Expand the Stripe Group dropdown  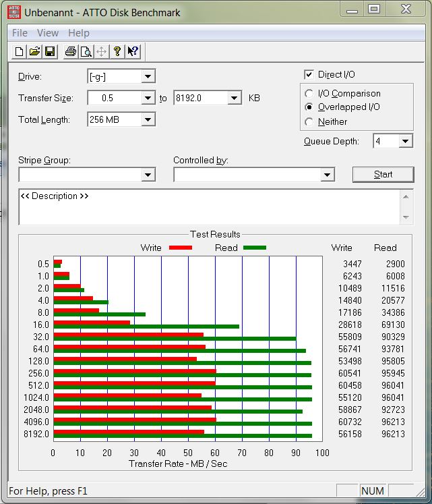pyautogui.click(x=148, y=175)
